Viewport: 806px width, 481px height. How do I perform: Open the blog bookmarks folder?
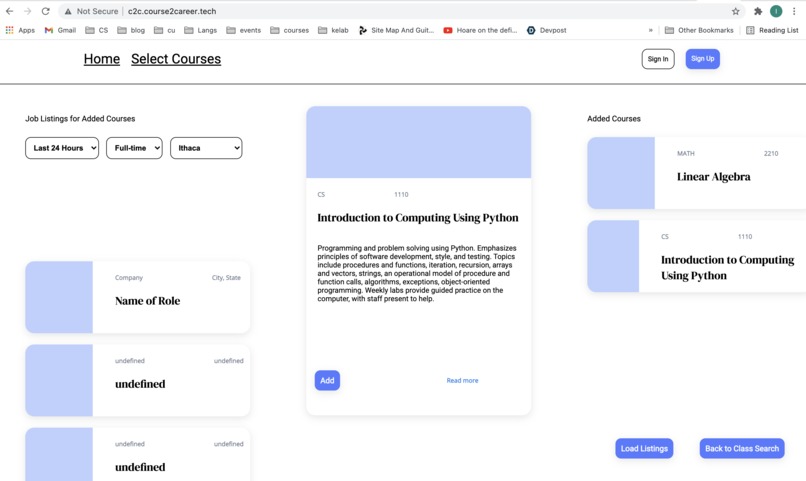pos(131,30)
